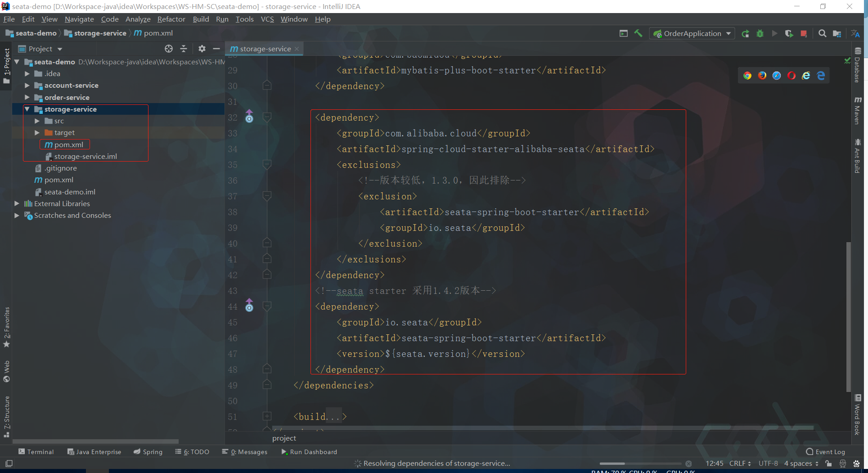This screenshot has width=868, height=473.
Task: Locate current file with crosshair icon
Action: click(169, 49)
